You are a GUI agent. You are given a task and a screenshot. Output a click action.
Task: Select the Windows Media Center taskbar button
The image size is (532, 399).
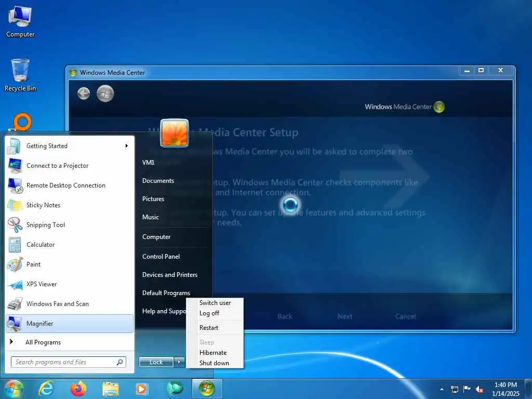[207, 389]
